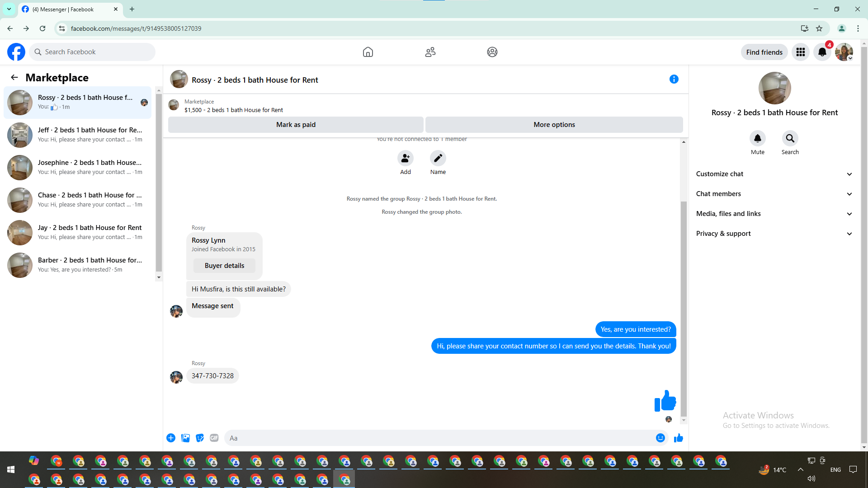Open the account profile picture menu
Screen dimensions: 868x488
tap(844, 52)
